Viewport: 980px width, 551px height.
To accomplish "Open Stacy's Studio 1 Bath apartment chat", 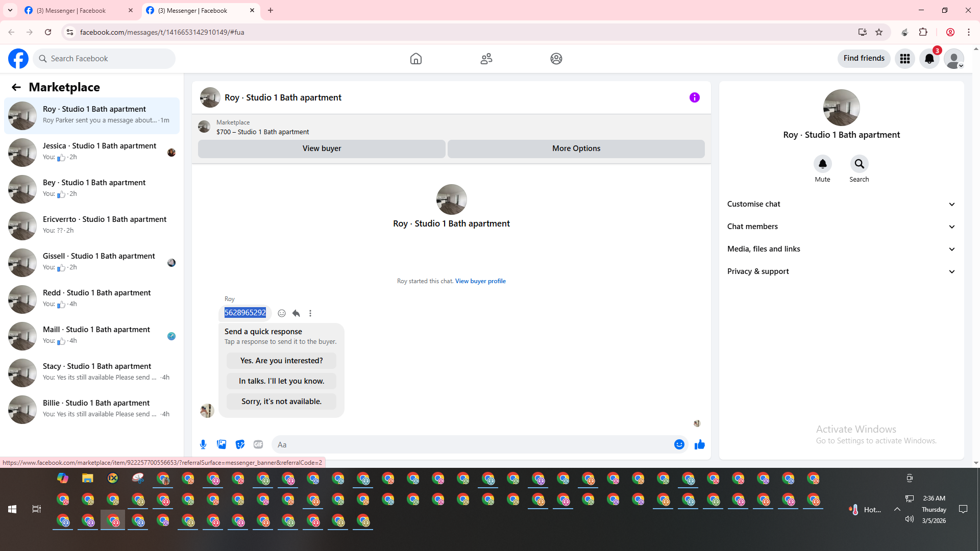I will [92, 372].
